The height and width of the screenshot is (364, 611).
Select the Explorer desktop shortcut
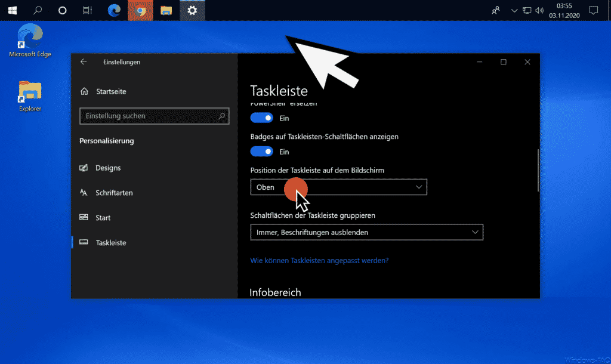30,96
